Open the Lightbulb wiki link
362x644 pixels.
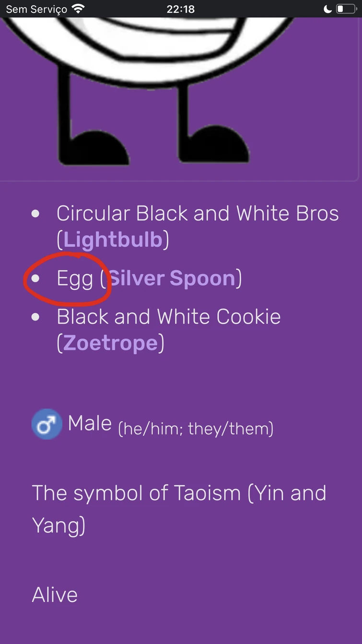click(x=113, y=239)
